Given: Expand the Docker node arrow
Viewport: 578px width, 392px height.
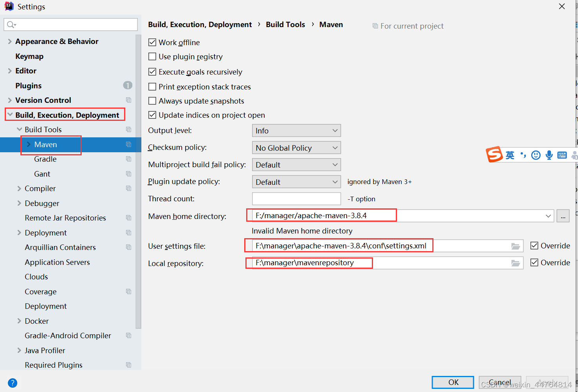Looking at the screenshot, I should point(19,321).
